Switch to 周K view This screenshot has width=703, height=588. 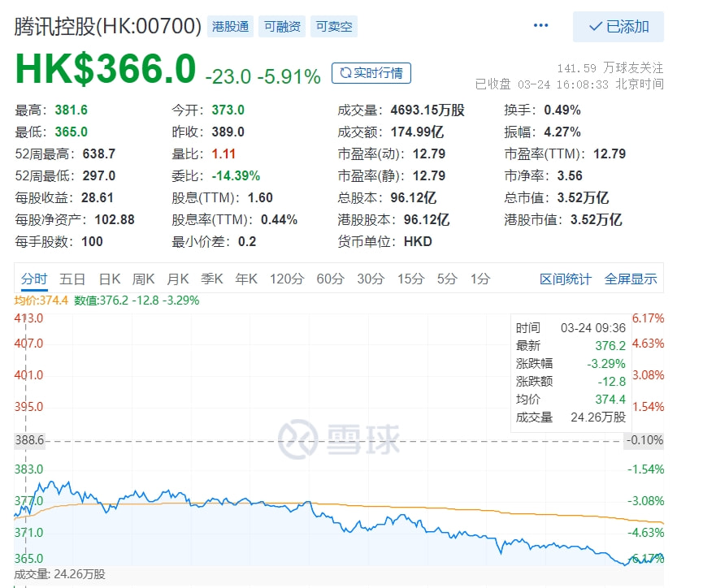[144, 279]
